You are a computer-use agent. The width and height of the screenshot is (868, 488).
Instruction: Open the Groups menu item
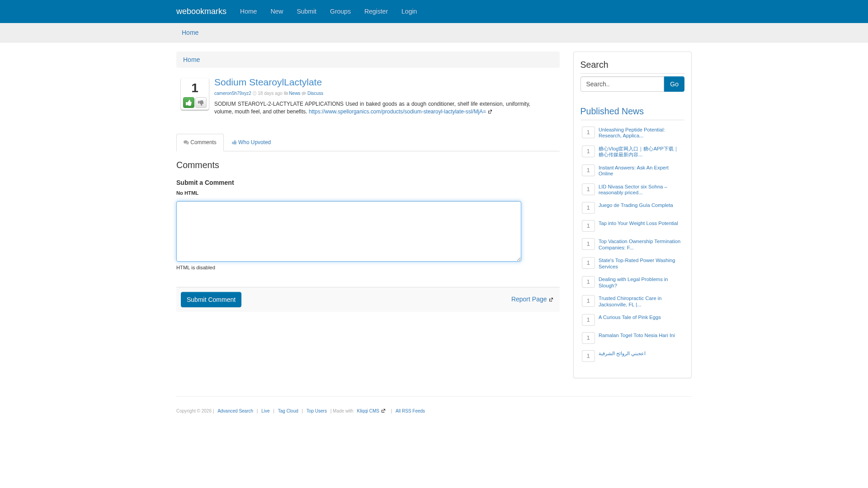click(340, 11)
